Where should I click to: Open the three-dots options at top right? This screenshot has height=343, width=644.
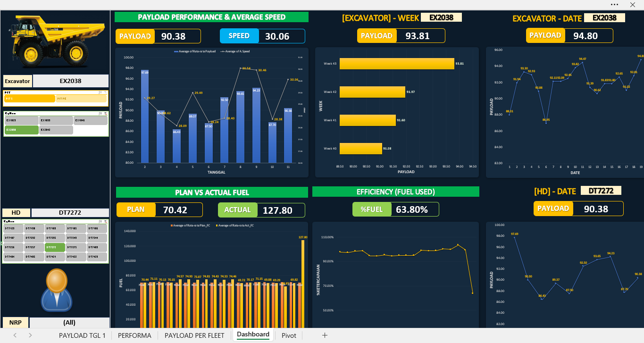tap(614, 4)
